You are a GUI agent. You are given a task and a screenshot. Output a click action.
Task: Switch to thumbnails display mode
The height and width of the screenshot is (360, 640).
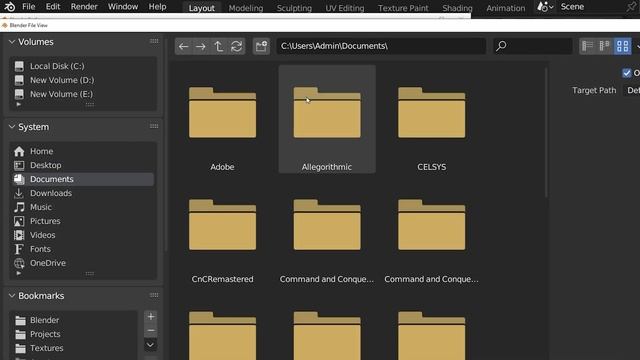tap(622, 46)
